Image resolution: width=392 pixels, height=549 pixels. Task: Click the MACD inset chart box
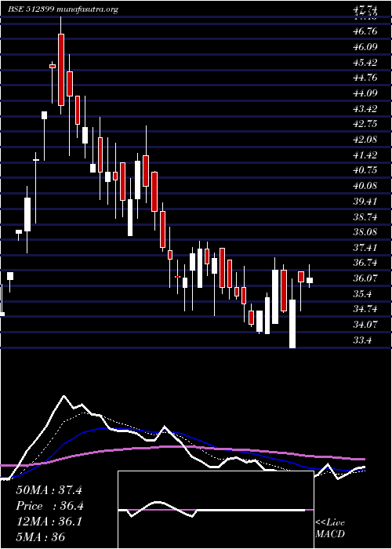click(x=216, y=510)
